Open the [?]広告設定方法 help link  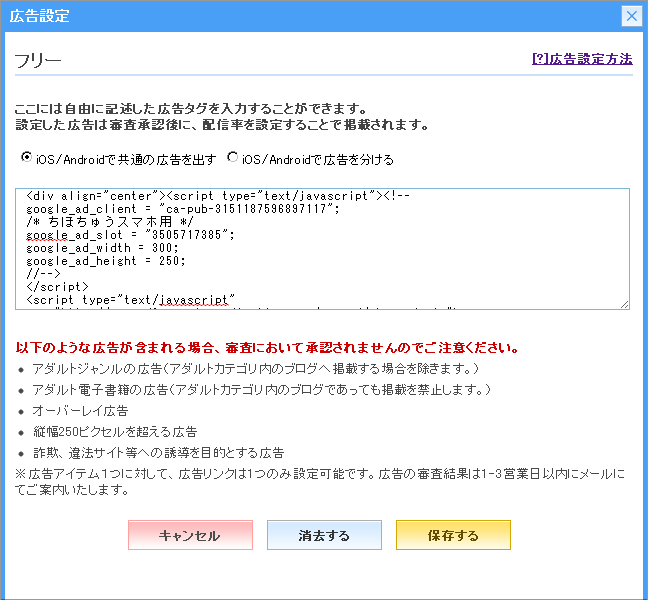pyautogui.click(x=582, y=59)
